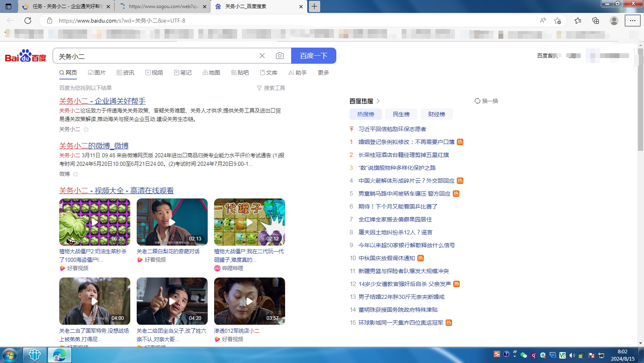The width and height of the screenshot is (644, 363).
Task: Click the search input field
Action: point(157,56)
